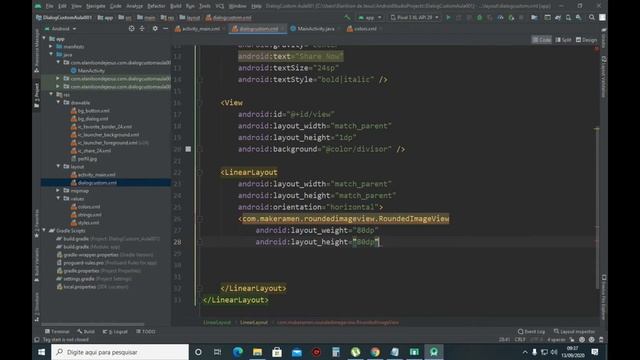Screen dimensions: 640x360
Task: Open the app run configuration dropdown
Action: click(370, 18)
